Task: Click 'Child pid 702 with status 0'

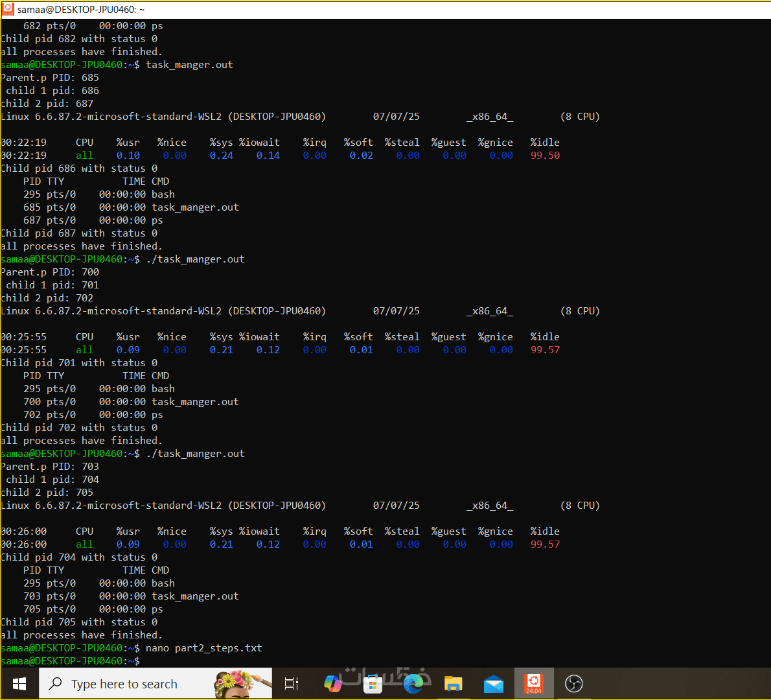Action: tap(79, 428)
